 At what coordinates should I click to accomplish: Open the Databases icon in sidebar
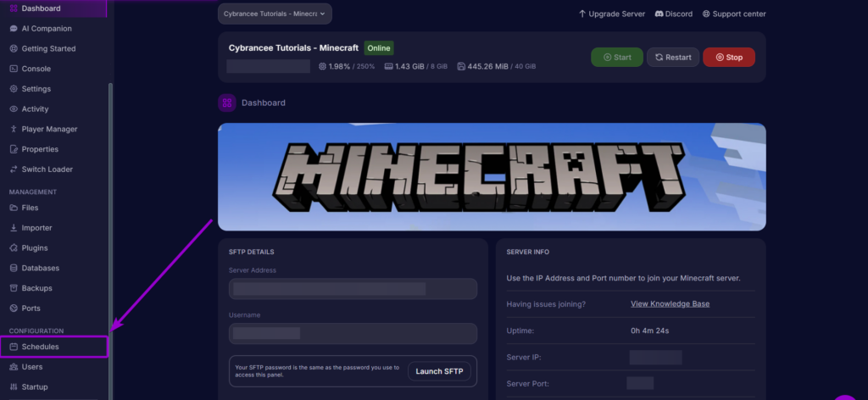click(x=14, y=268)
